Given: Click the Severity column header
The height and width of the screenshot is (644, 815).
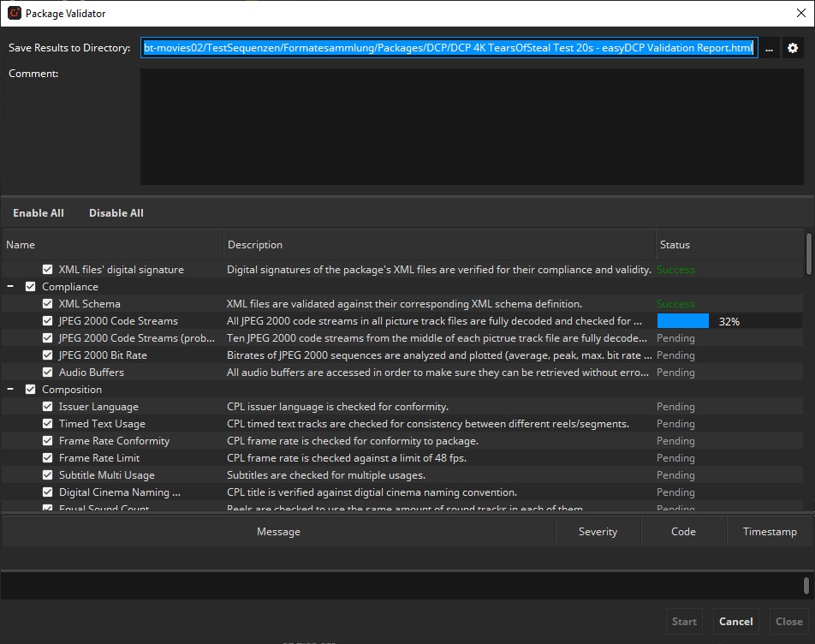Looking at the screenshot, I should 598,532.
